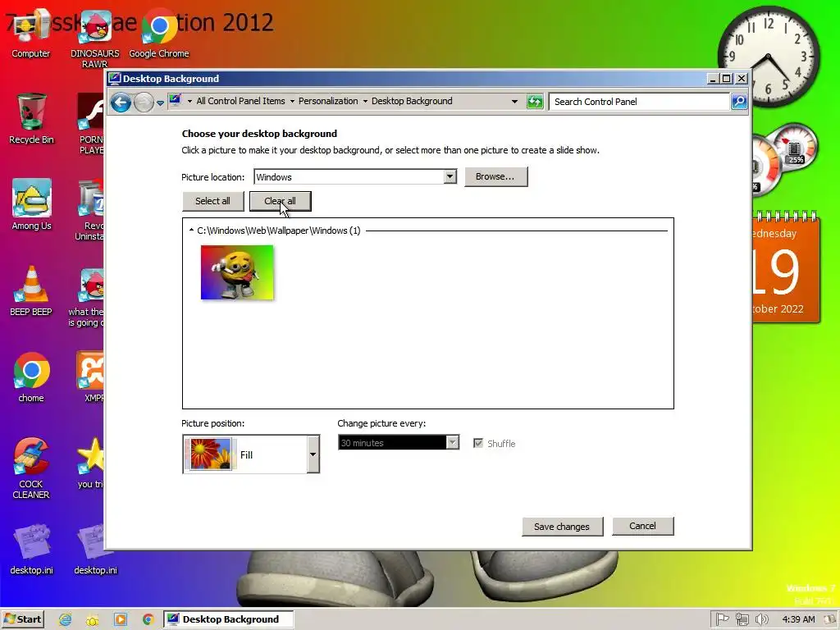This screenshot has height=630, width=840.
Task: Click the network tray icon
Action: point(742,619)
